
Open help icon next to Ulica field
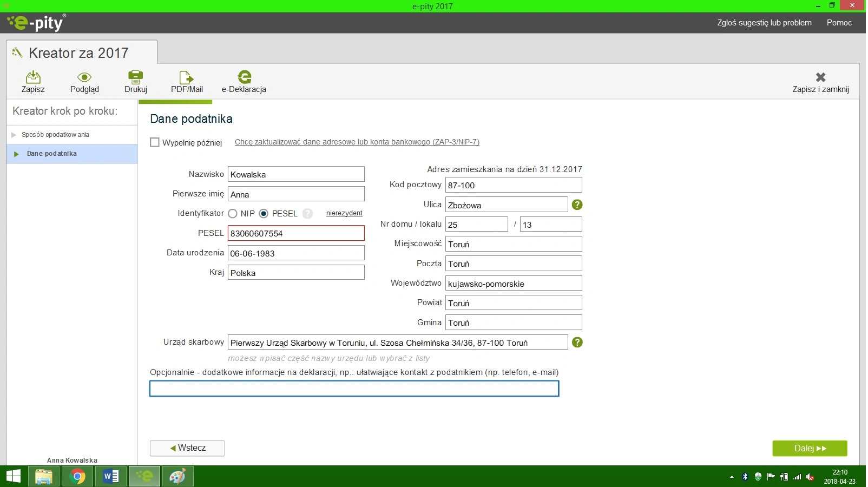point(577,205)
